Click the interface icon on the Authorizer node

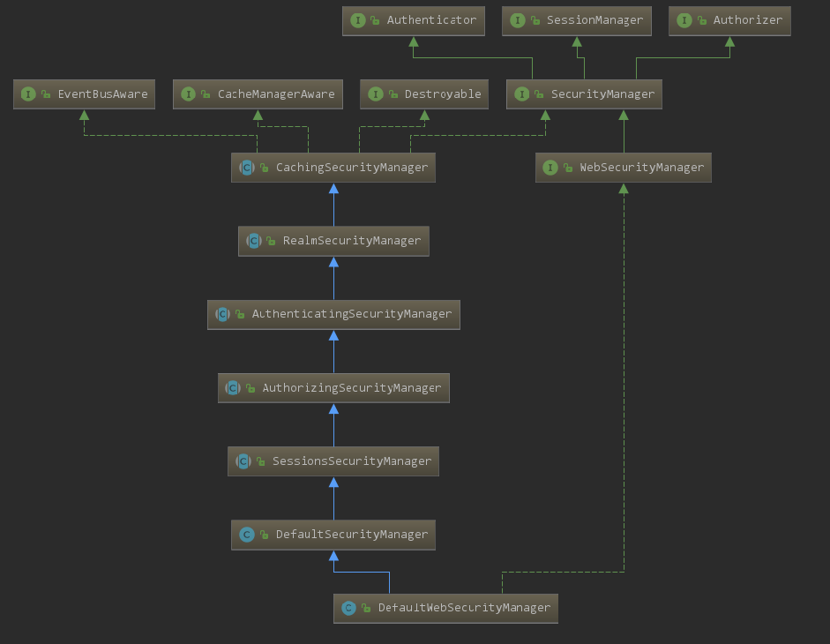684,20
